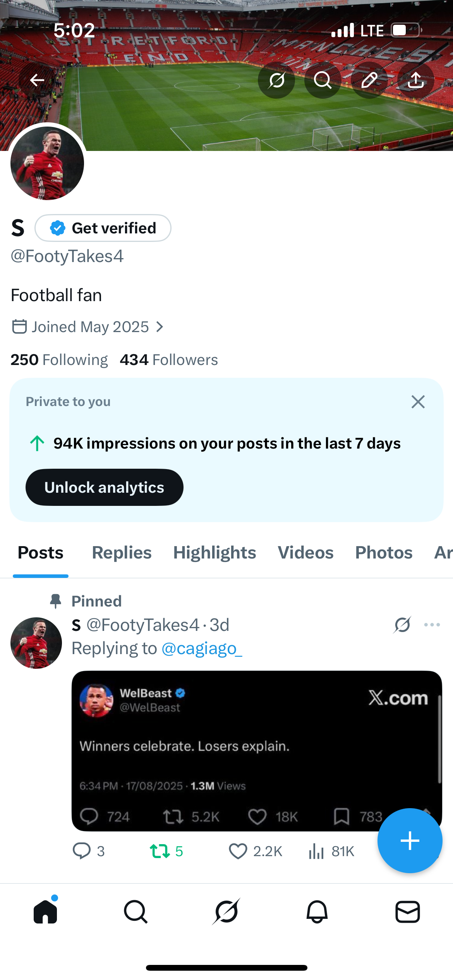This screenshot has height=980, width=453.
Task: Share the profile via upload icon
Action: (x=415, y=80)
